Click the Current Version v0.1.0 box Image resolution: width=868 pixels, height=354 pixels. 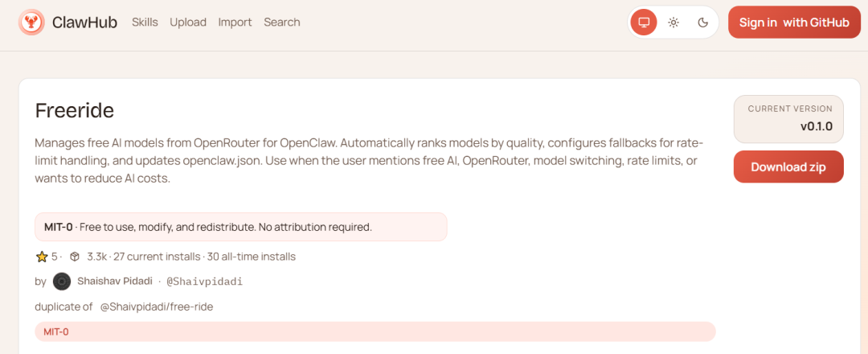click(x=788, y=118)
